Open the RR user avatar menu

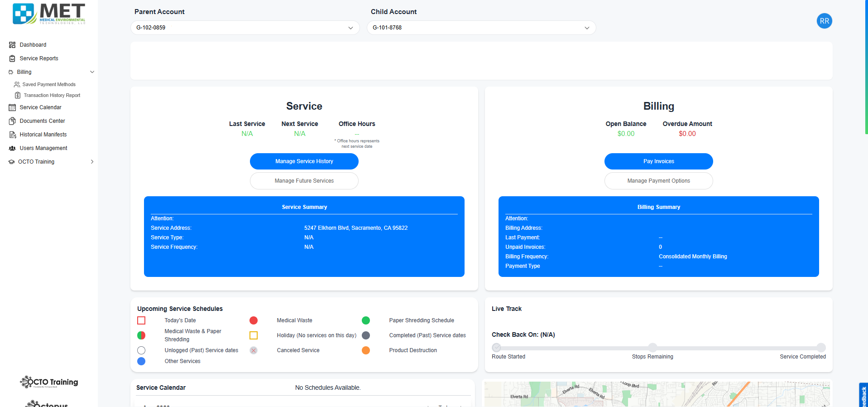coord(824,21)
